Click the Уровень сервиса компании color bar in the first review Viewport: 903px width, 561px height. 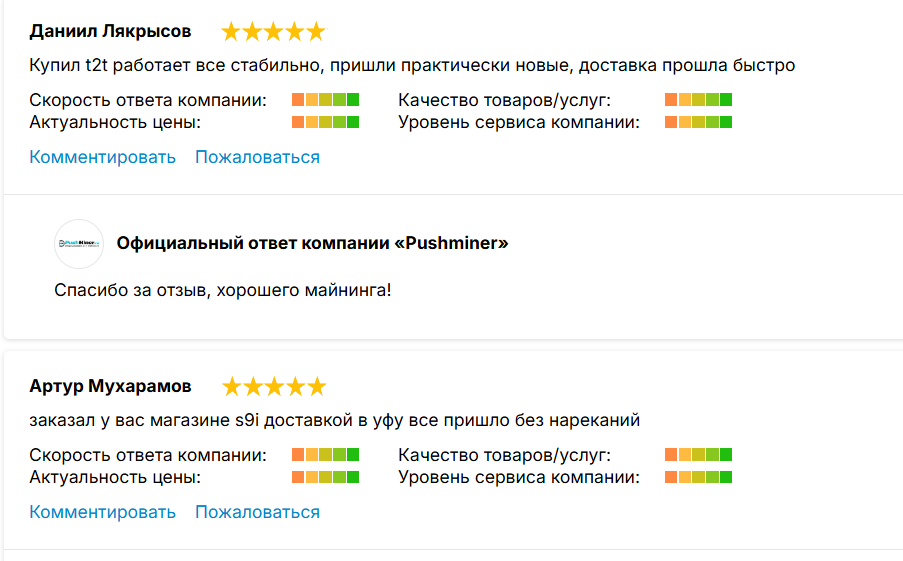[x=699, y=122]
